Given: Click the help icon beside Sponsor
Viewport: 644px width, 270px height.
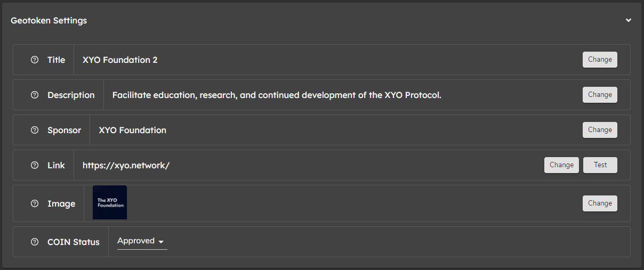Looking at the screenshot, I should tap(35, 130).
